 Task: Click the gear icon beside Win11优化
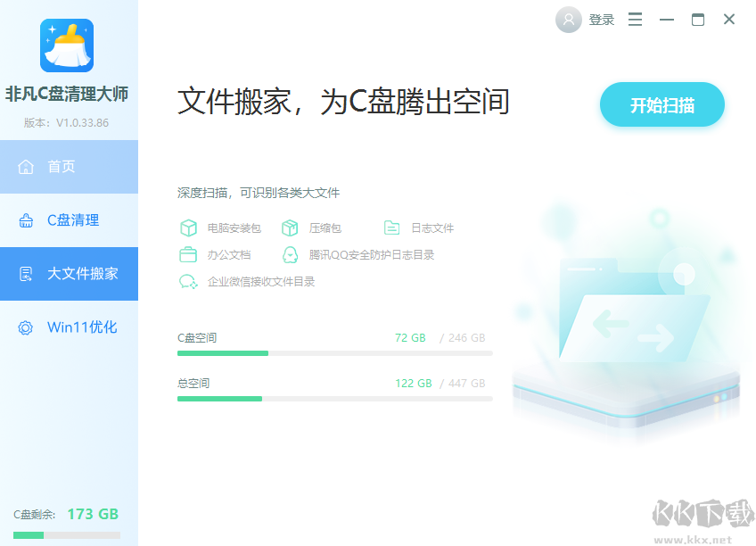coord(26,327)
